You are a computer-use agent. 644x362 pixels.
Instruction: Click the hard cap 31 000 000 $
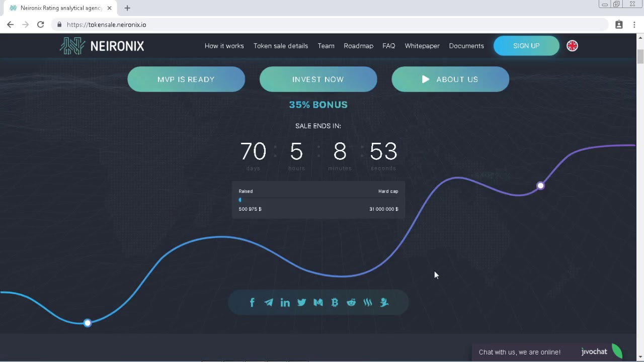pos(384,209)
